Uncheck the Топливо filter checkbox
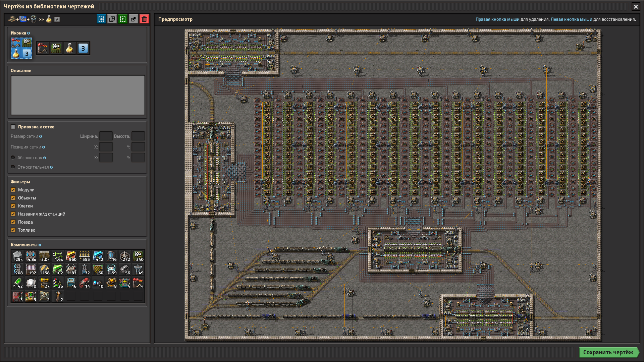Image resolution: width=644 pixels, height=362 pixels. (13, 230)
